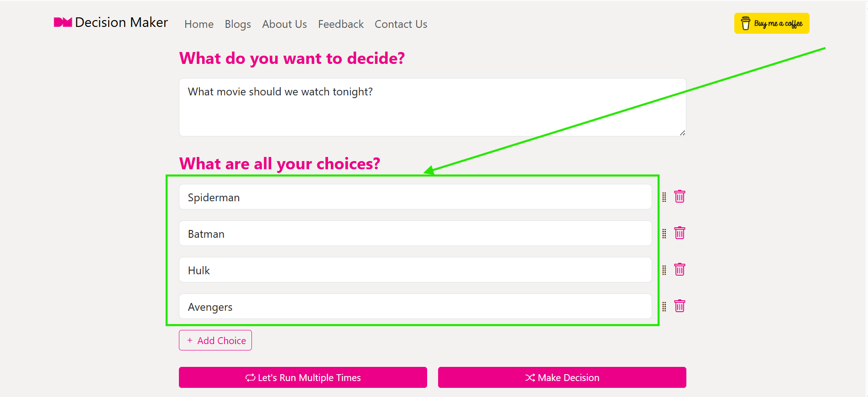Click the shuffle icon inside Make Decision button
Image resolution: width=868 pixels, height=397 pixels.
(x=529, y=377)
